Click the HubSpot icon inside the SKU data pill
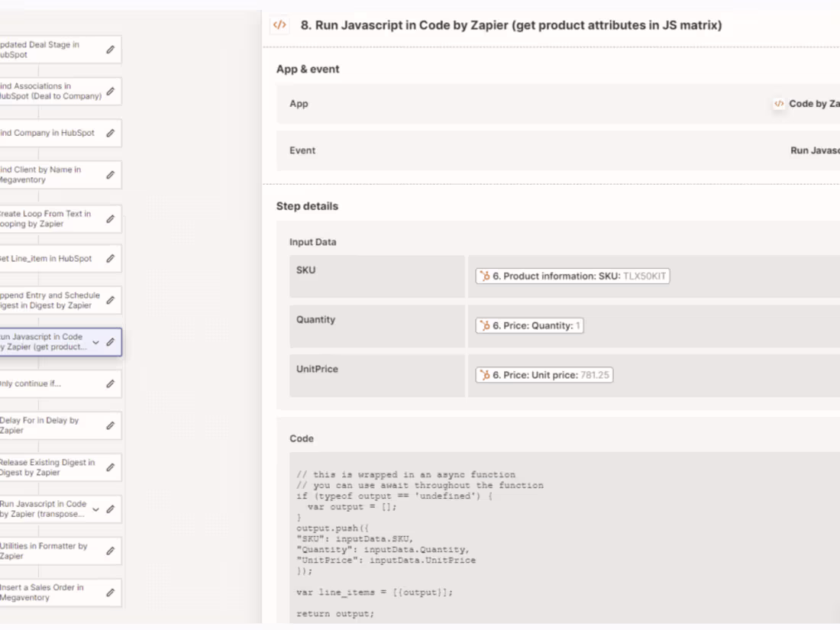Image resolution: width=840 pixels, height=630 pixels. 483,276
